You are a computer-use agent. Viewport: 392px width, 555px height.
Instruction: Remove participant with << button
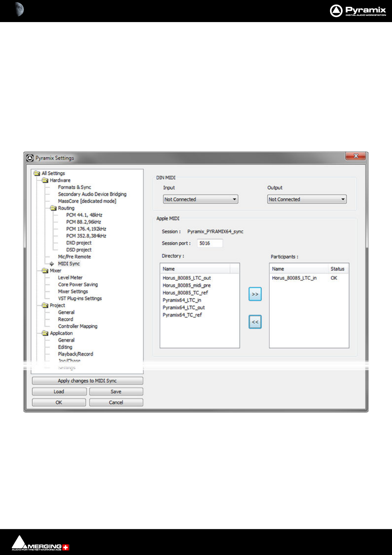255,322
